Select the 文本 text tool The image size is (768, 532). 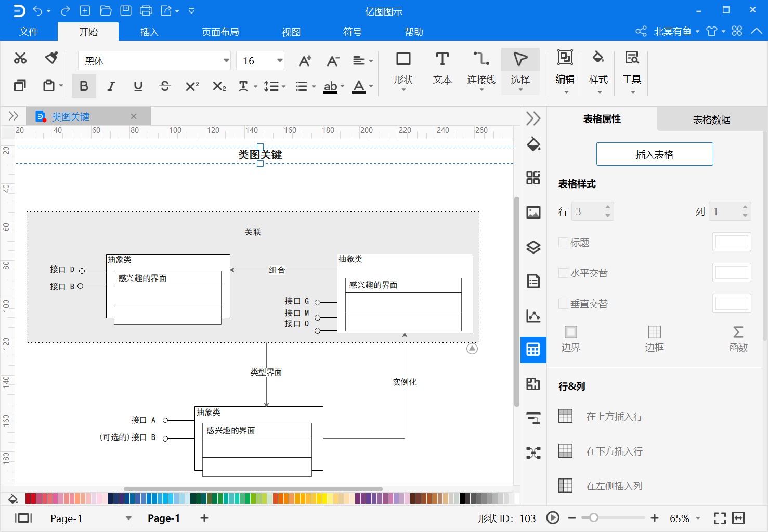[x=442, y=68]
